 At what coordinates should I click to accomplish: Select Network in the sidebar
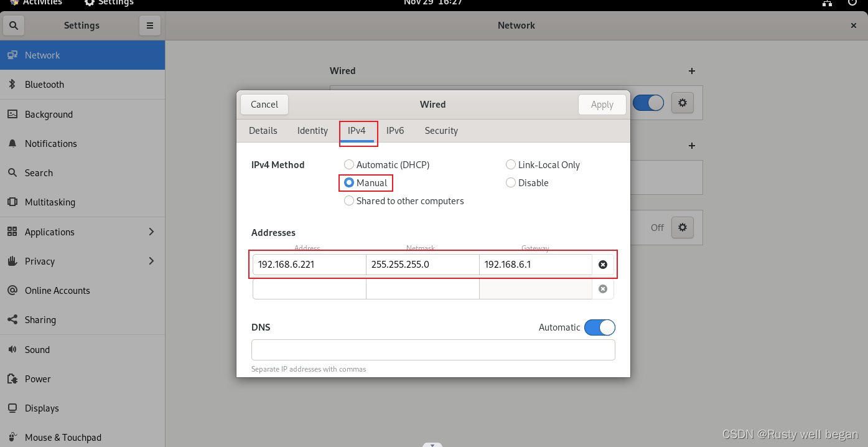[82, 55]
